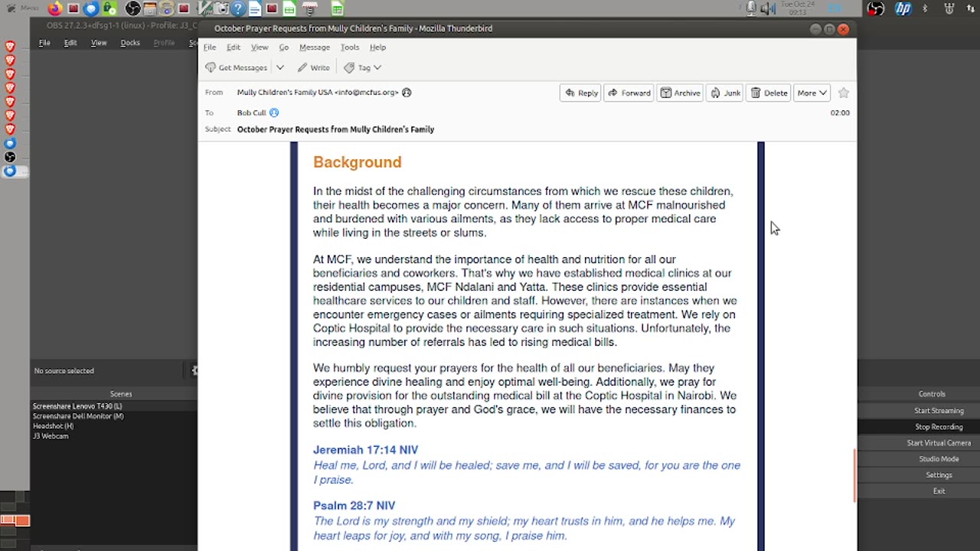Click the recipient name Bob Cull

[251, 112]
